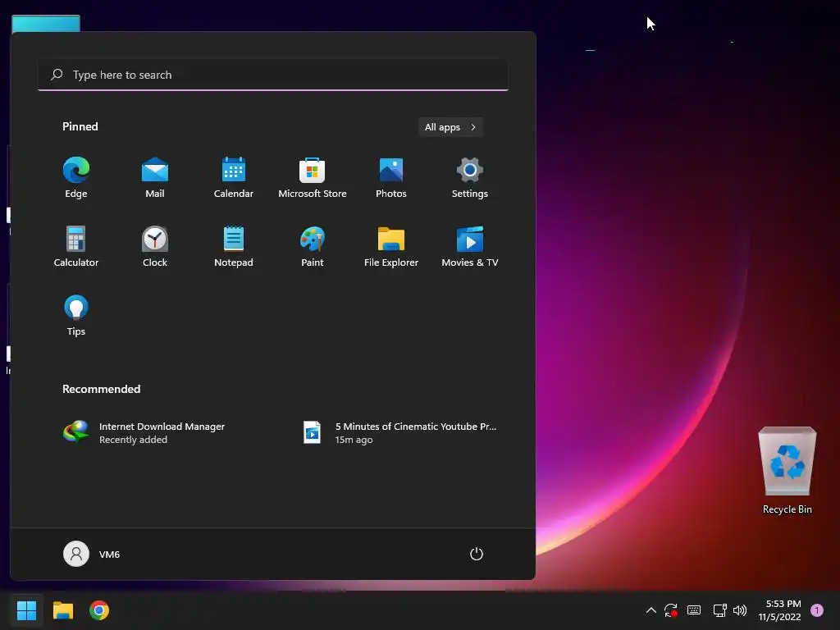Screen dimensions: 840x630
Task: Open the Edge browser from pinned apps
Action: coord(76,178)
